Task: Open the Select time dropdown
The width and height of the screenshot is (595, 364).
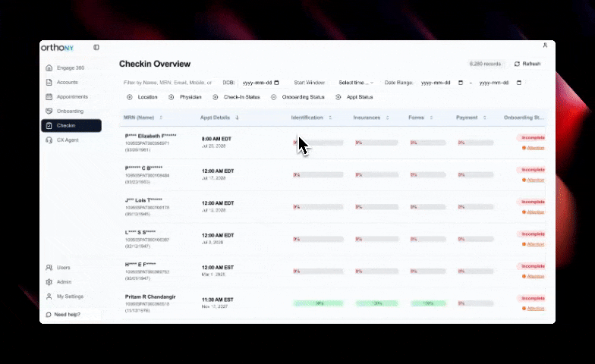Action: (356, 82)
